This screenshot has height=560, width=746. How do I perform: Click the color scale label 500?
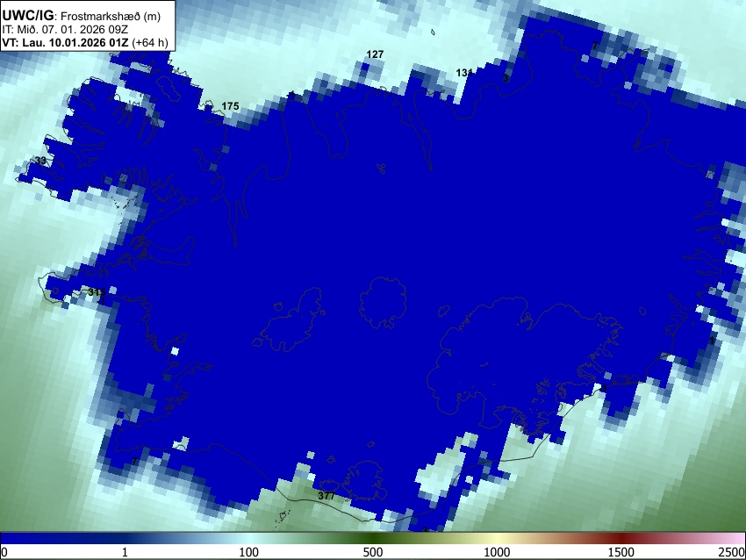373,552
